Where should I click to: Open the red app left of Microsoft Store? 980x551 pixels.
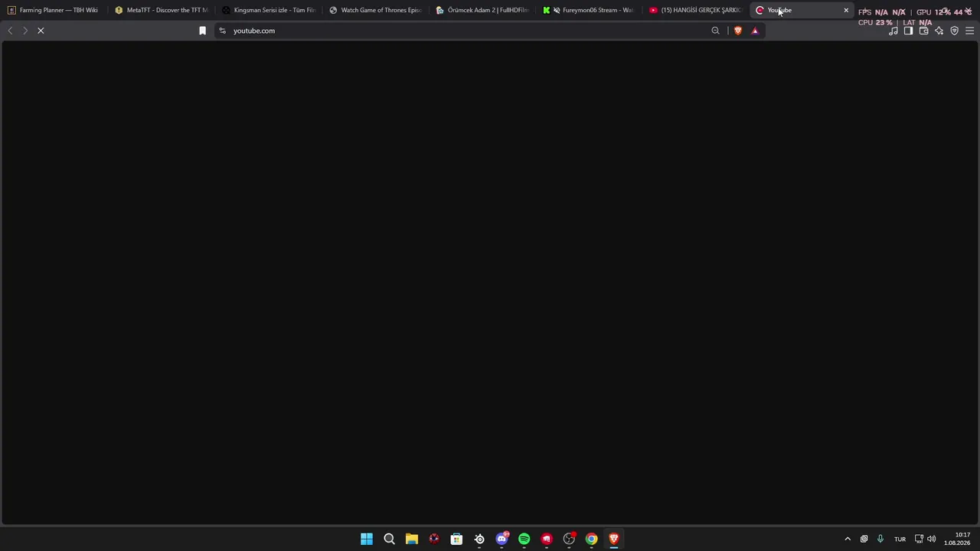point(434,539)
